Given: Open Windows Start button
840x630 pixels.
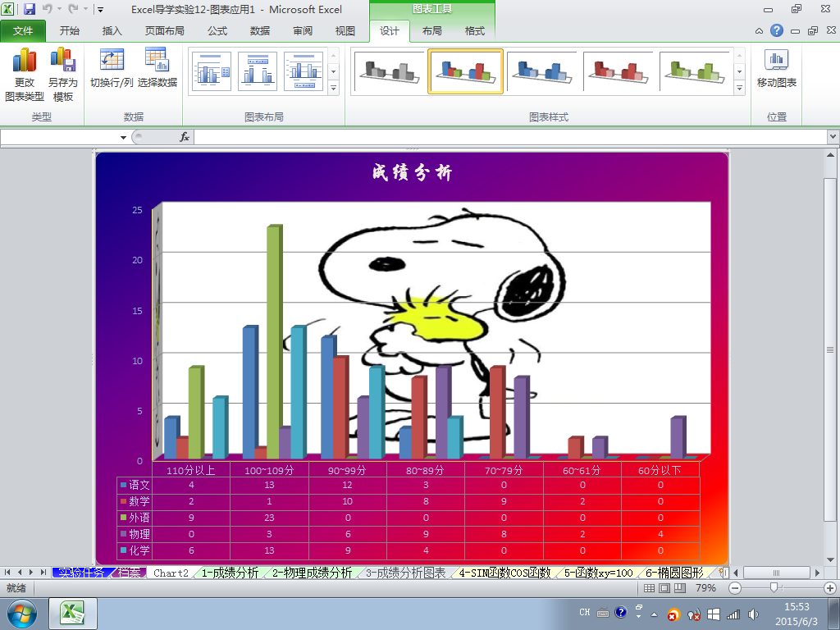Looking at the screenshot, I should pos(21,614).
